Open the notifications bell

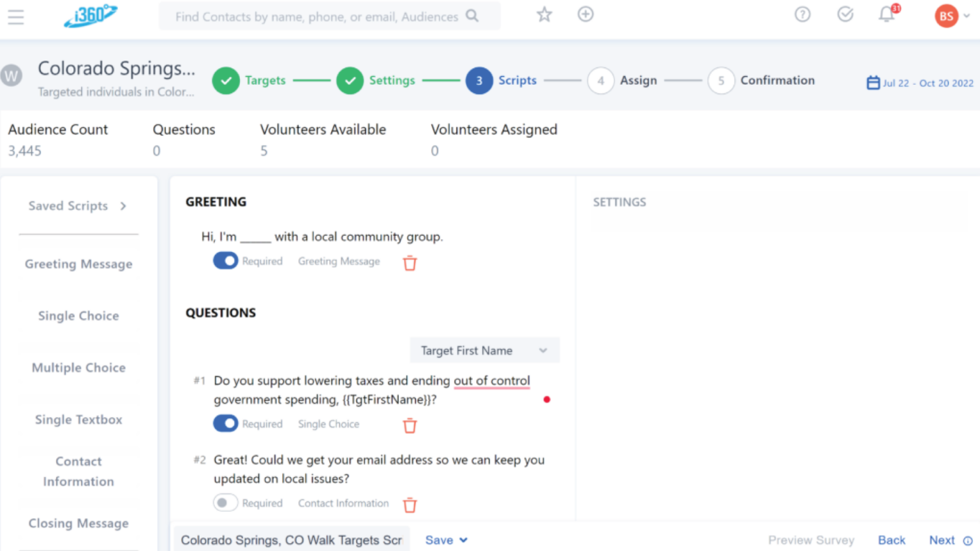887,15
